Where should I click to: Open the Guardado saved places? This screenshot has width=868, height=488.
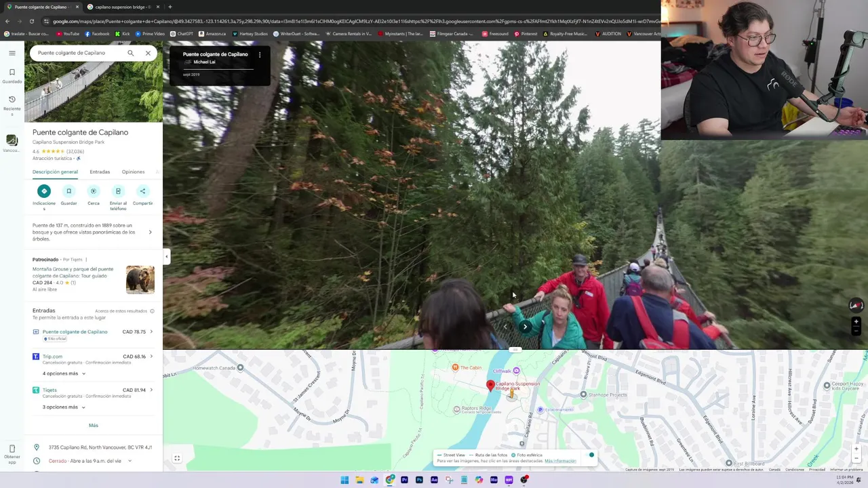[x=12, y=76]
